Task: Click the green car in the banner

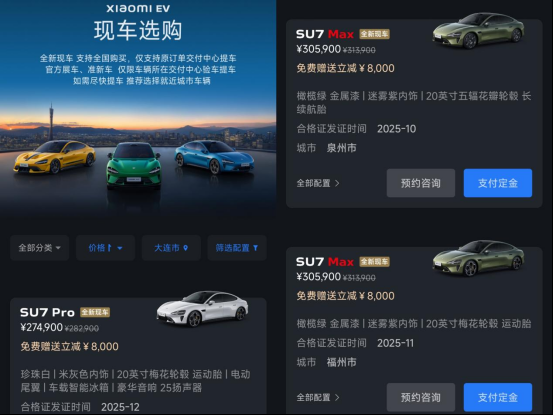Action: 134,165
